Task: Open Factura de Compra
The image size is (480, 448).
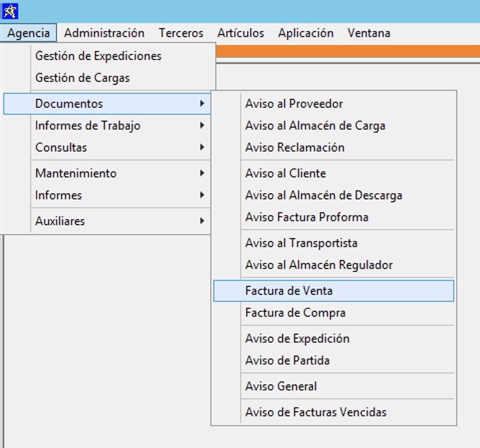Action: point(295,313)
